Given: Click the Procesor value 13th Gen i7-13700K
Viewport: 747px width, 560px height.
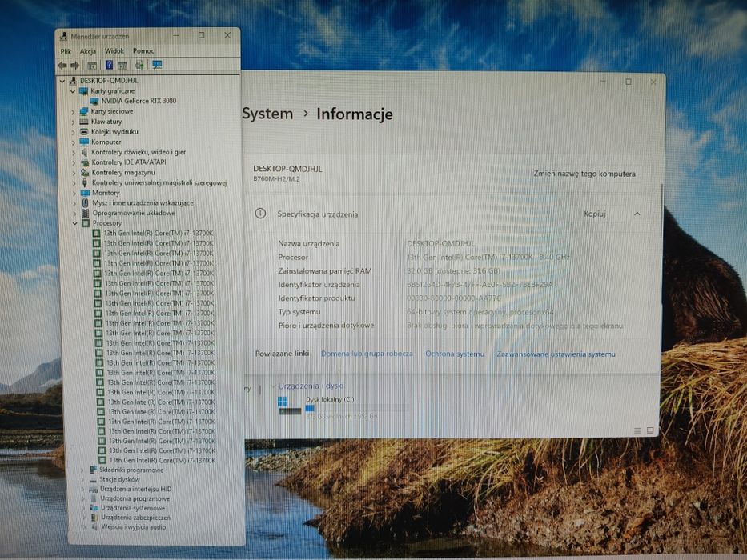Looking at the screenshot, I should [488, 257].
